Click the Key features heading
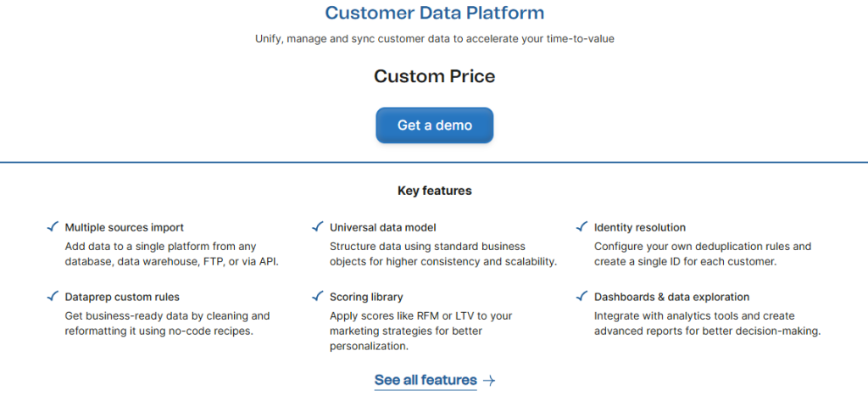The image size is (868, 401). pyautogui.click(x=435, y=191)
